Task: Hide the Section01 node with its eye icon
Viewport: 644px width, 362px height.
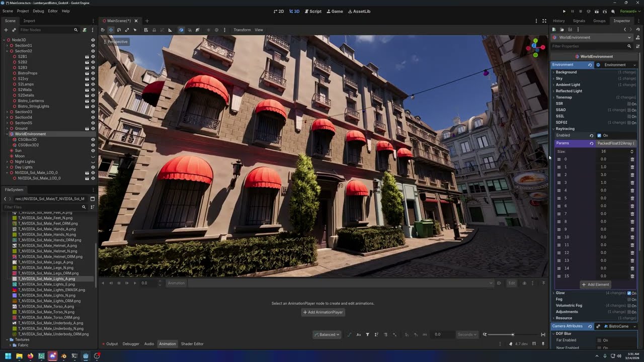Action: [93, 45]
